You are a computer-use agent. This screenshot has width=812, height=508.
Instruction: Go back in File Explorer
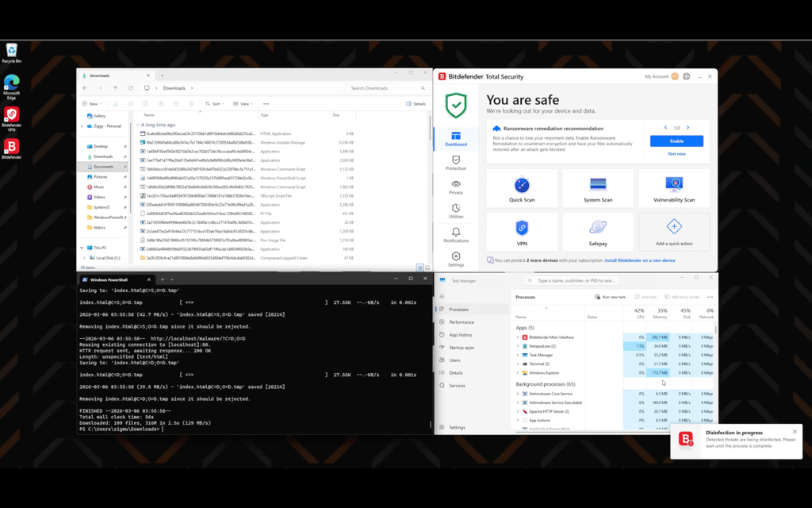point(85,88)
